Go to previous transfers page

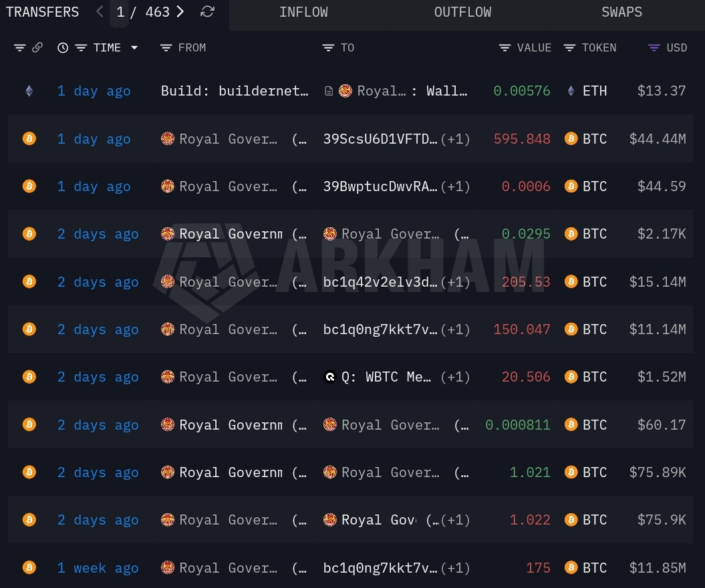(100, 12)
